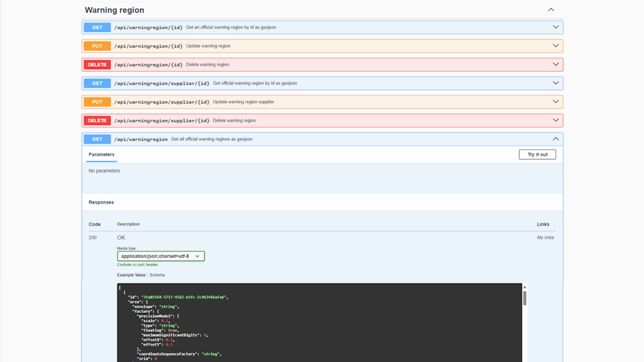Collapse the expanded GET /api/warningregion operation

(555, 139)
